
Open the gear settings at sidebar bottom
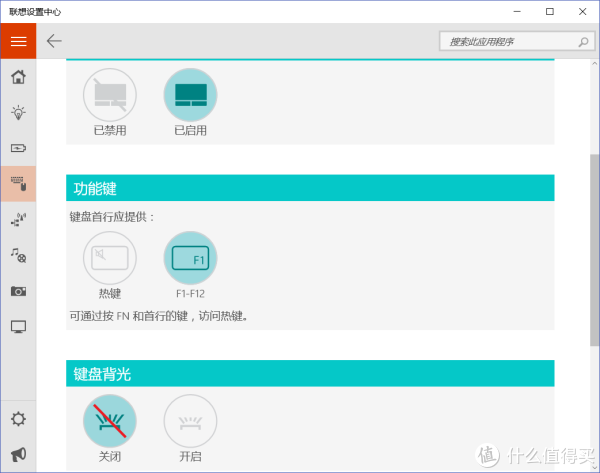pyautogui.click(x=18, y=419)
